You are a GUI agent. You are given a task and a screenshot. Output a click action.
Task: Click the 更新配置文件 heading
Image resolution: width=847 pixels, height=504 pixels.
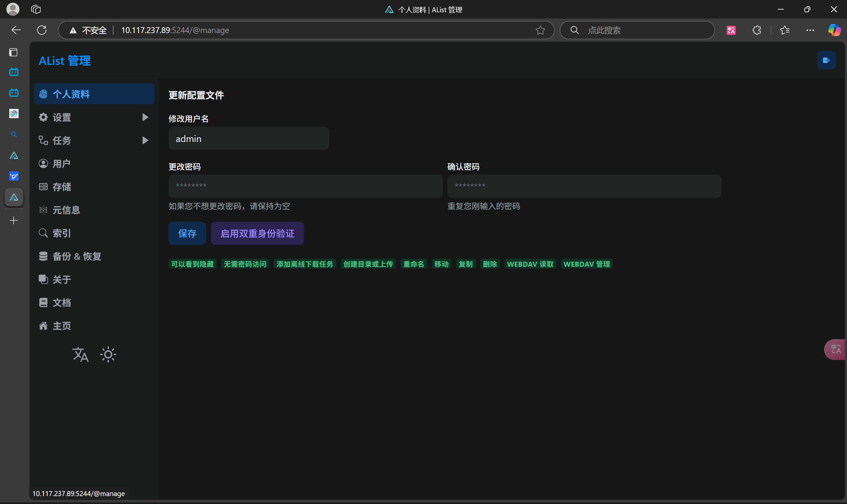coord(196,95)
